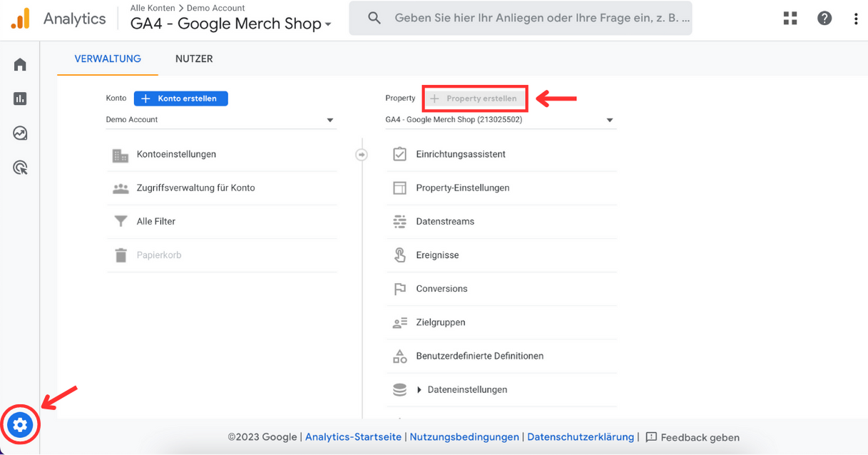The width and height of the screenshot is (868, 455).
Task: Click the Alle Filter funnel icon
Action: click(121, 222)
